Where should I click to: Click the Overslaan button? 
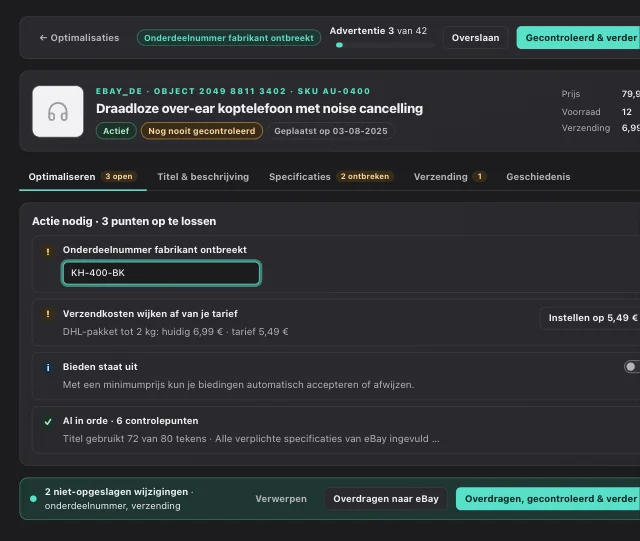pos(475,38)
